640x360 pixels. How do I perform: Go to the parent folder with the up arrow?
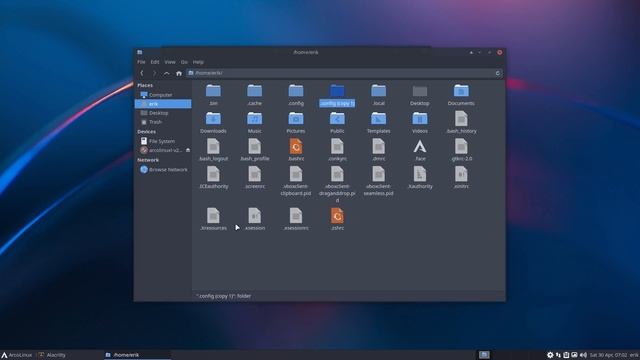coord(167,73)
